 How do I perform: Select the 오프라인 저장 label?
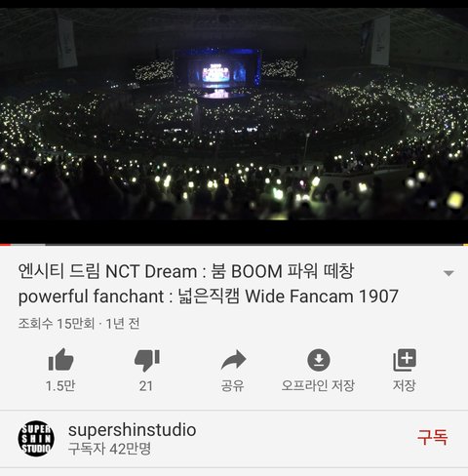[318, 385]
